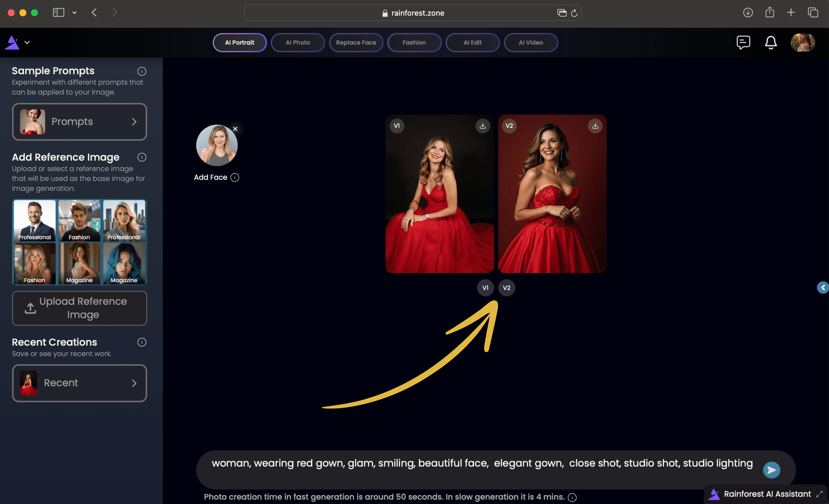
Task: Click the AI Portrait tab
Action: [240, 42]
